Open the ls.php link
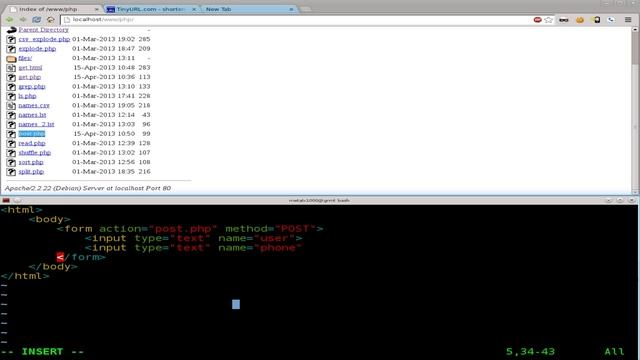Image resolution: width=640 pixels, height=360 pixels. pyautogui.click(x=27, y=96)
